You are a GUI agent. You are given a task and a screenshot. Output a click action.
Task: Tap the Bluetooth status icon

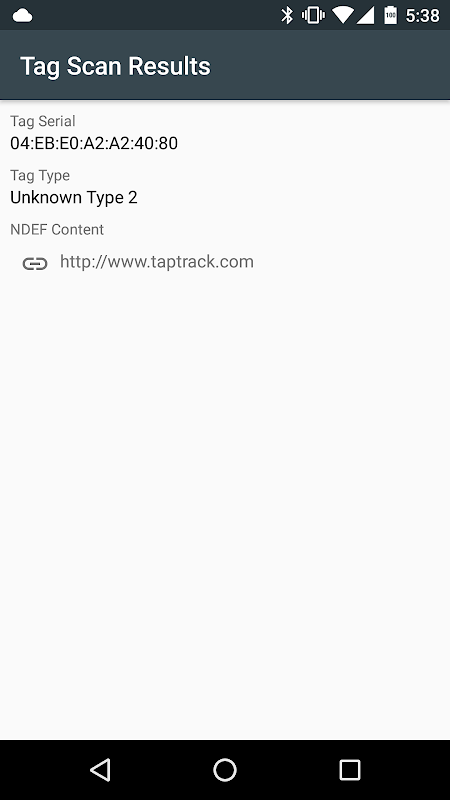287,15
